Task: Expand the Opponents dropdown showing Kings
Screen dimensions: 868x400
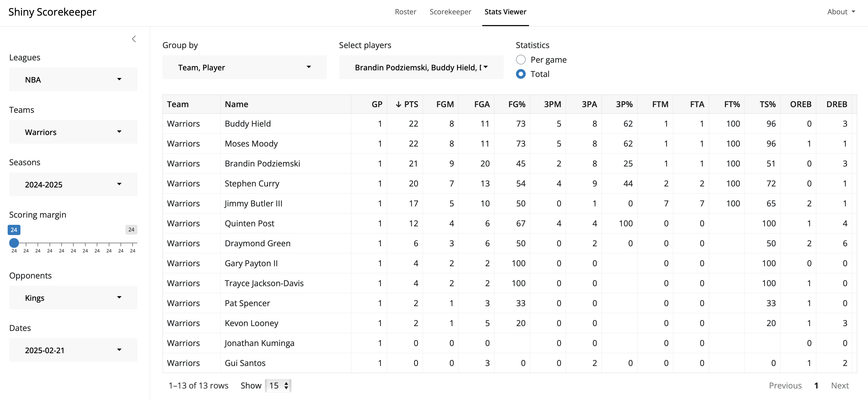Action: click(73, 297)
